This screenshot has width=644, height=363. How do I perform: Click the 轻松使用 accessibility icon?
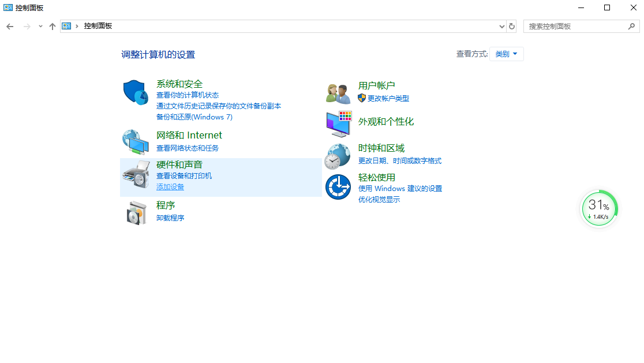338,186
